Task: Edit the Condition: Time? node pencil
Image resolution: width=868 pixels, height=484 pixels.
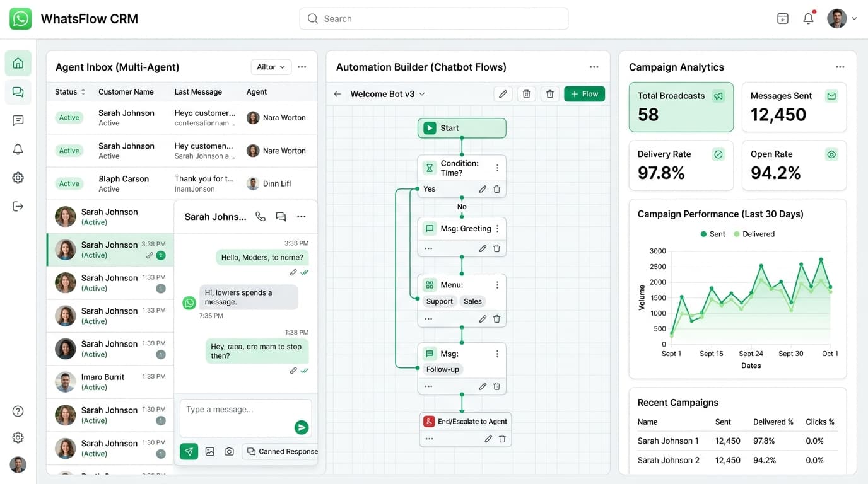Action: pyautogui.click(x=483, y=189)
